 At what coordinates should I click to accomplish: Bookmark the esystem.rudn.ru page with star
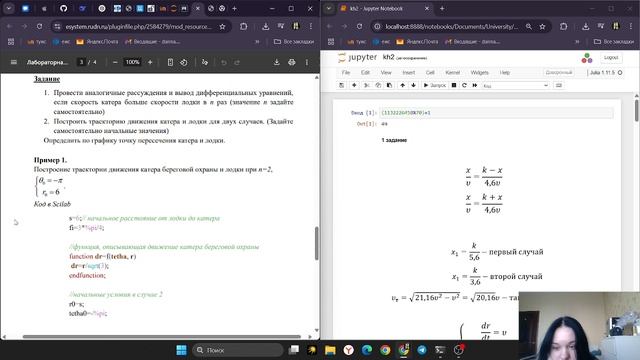(x=222, y=26)
